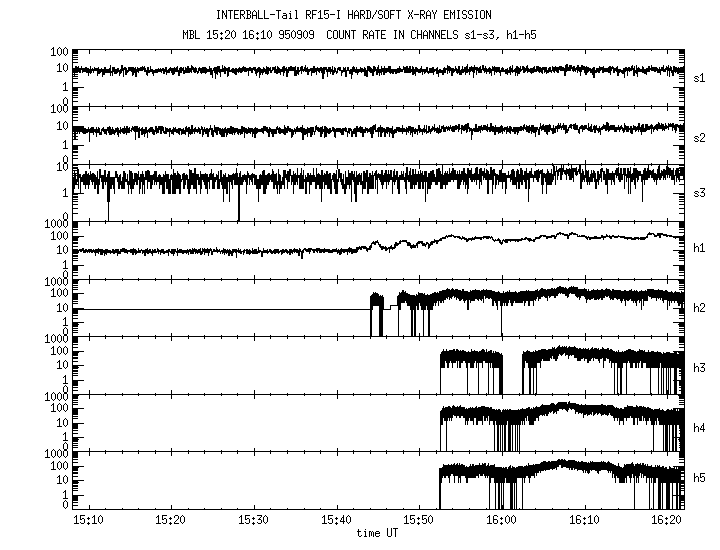Click the INTERBALL-Tail RF15-I plot title
The height and width of the screenshot is (550, 720).
[x=368, y=15]
